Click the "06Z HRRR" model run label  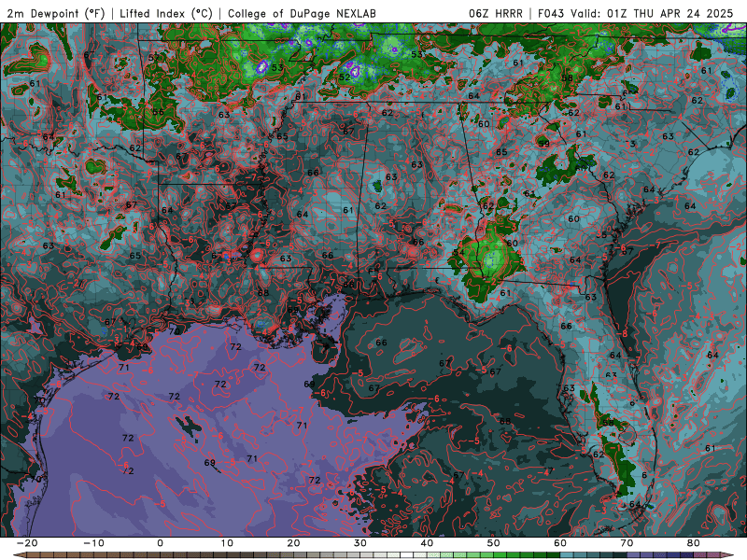(496, 13)
